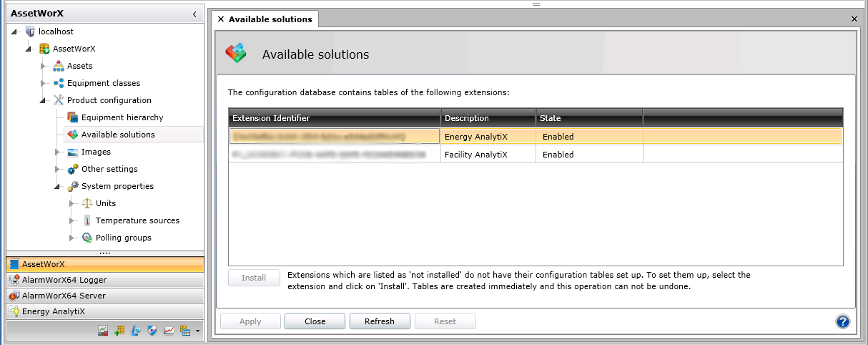
Task: Click the Equipment hierarchy tree icon
Action: pos(72,117)
